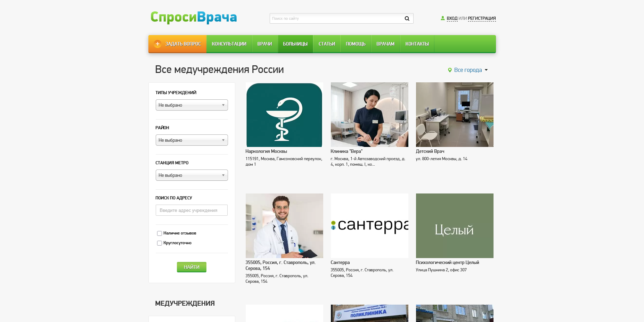Screen dimensions: 644x322
Task: Open the Статьи menu item
Action: (x=327, y=44)
